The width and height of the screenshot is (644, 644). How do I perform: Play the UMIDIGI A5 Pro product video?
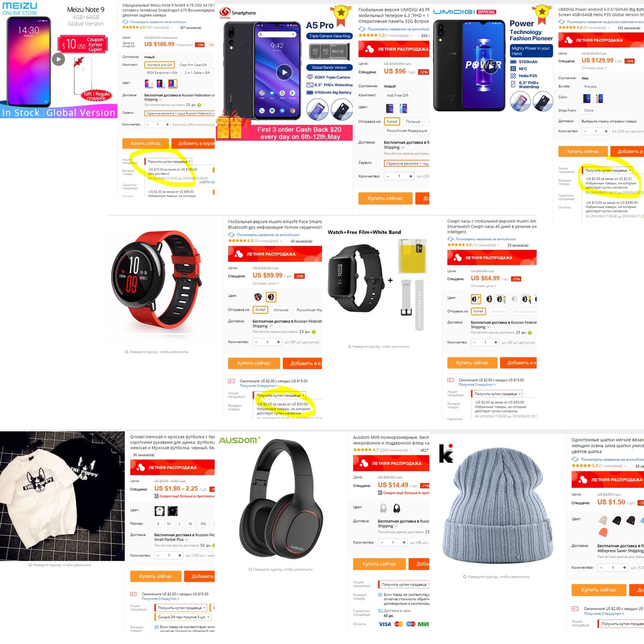coord(284,72)
